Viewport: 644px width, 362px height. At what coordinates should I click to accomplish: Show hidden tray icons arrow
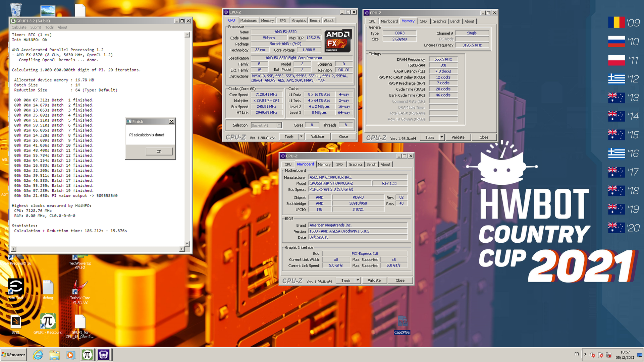[x=585, y=354]
